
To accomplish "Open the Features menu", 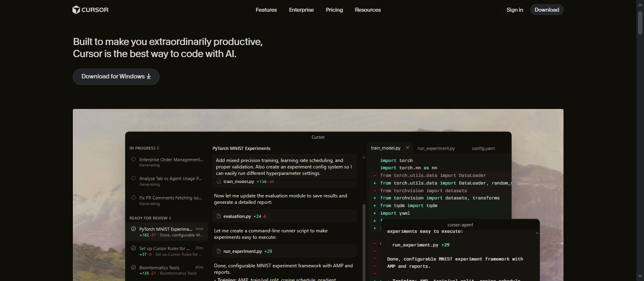I will (x=266, y=10).
